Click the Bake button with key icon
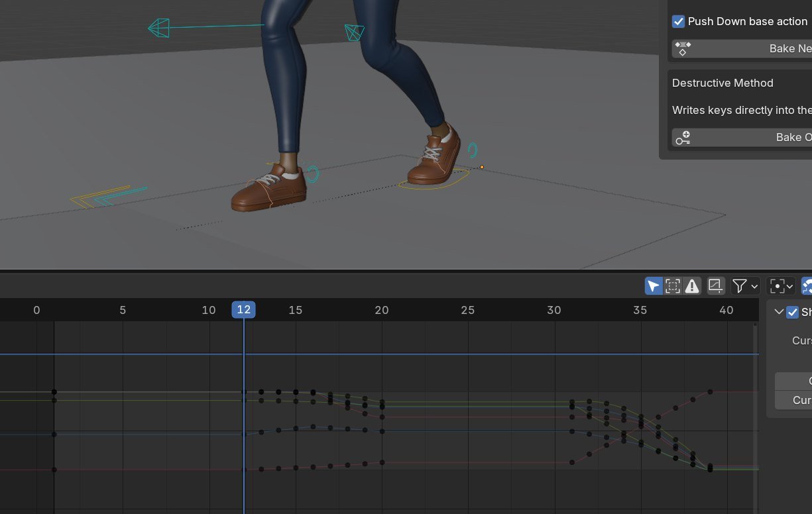This screenshot has height=514, width=812. coord(741,138)
